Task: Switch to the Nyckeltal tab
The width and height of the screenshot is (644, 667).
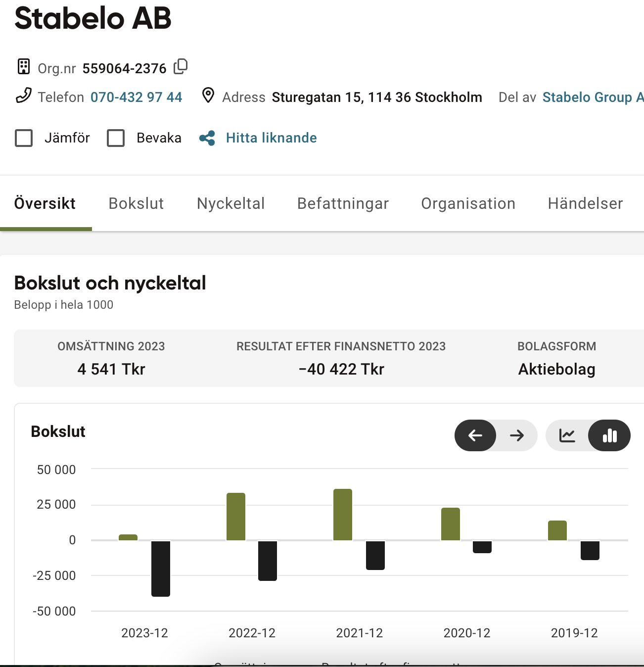Action: point(230,203)
